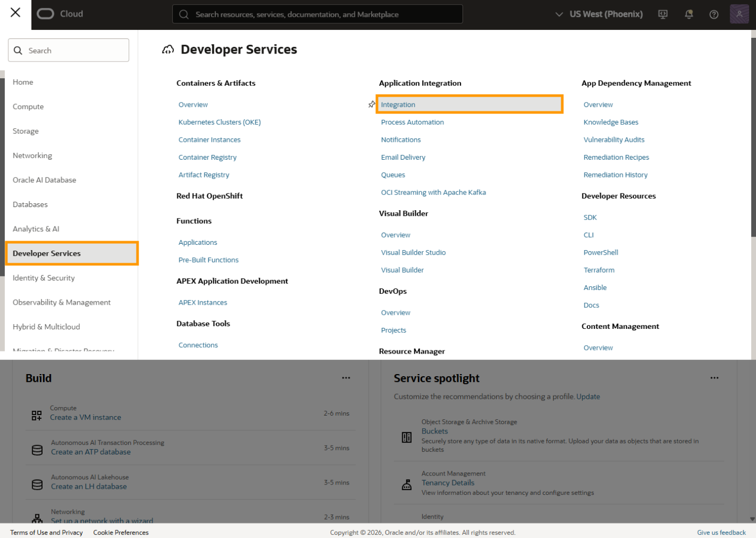756x538 pixels.
Task: Open Artifact Registry
Action: coord(204,175)
